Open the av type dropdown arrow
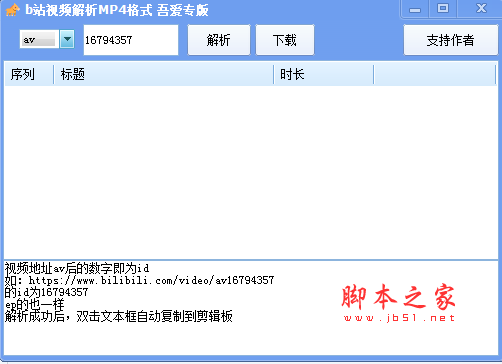The image size is (502, 364). pyautogui.click(x=67, y=39)
